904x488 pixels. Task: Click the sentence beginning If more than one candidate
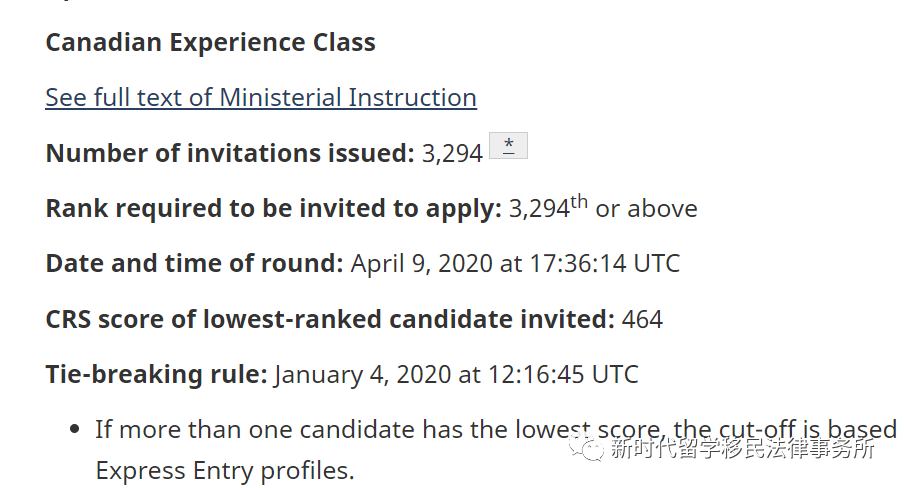coord(496,430)
